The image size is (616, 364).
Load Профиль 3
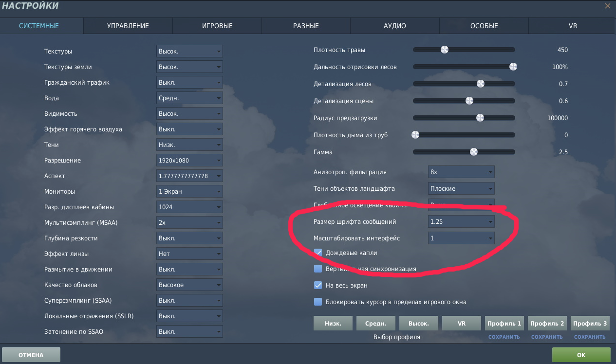click(590, 324)
